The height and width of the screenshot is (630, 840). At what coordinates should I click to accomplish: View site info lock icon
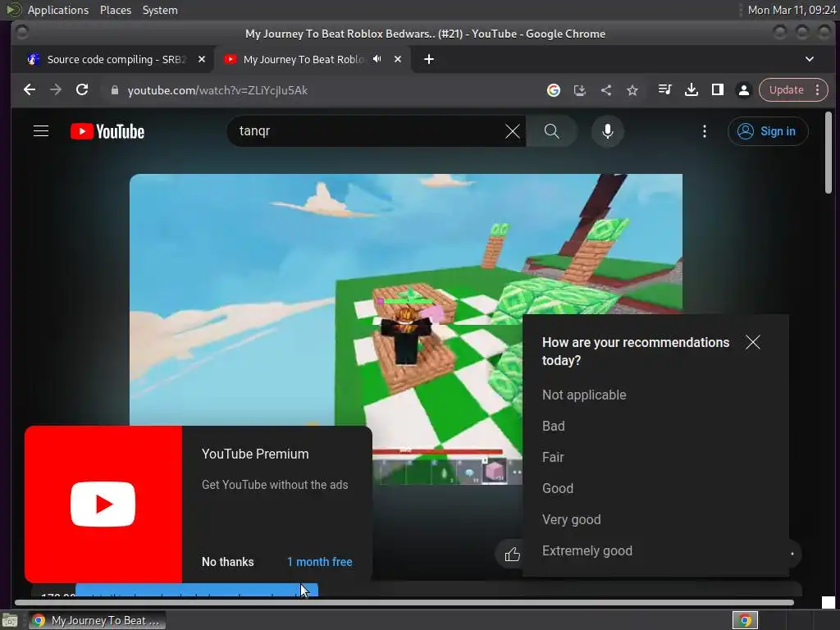(x=114, y=90)
